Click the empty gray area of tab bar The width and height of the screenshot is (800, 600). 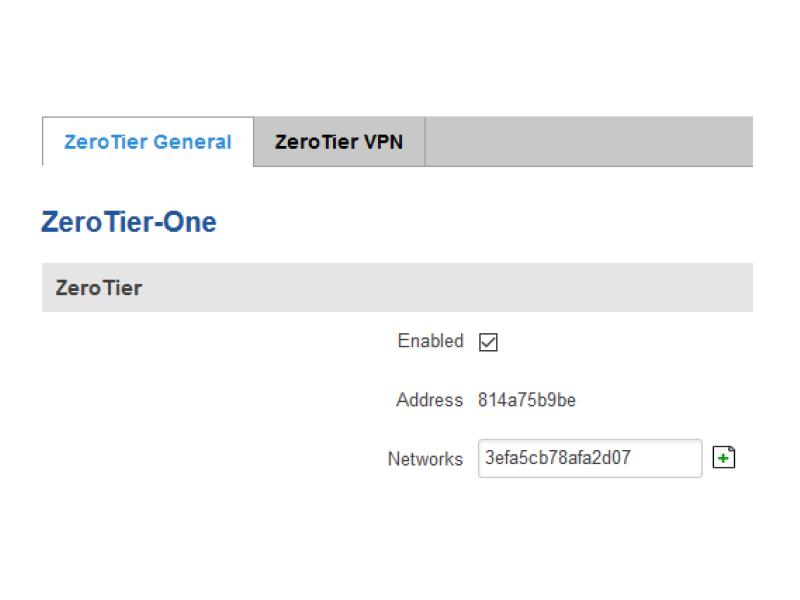(x=589, y=142)
